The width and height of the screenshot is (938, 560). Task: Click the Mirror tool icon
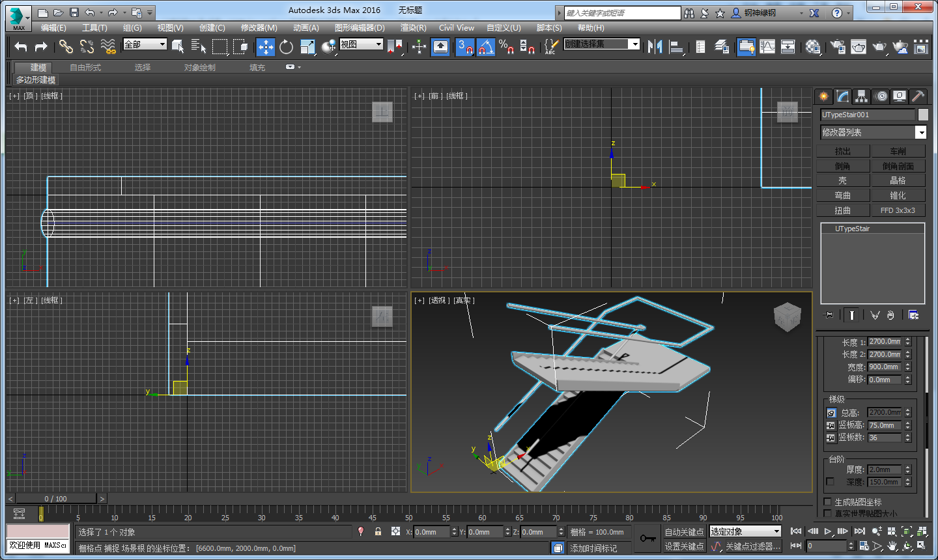[655, 46]
